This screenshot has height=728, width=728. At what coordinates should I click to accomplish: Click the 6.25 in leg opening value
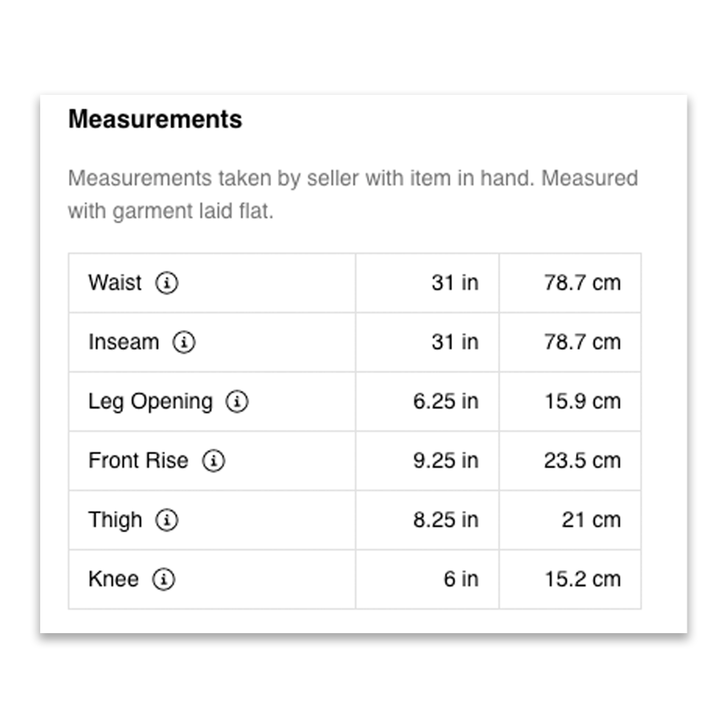point(446,402)
